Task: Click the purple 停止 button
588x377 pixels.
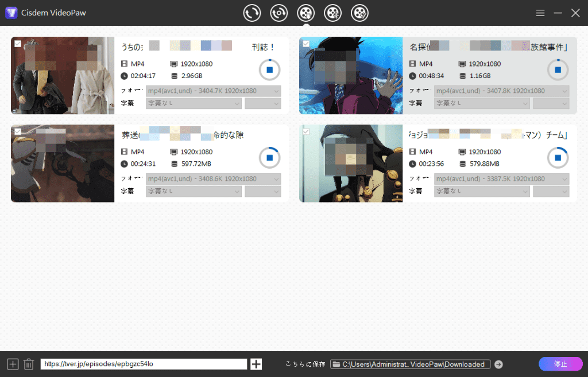Action: 560,364
